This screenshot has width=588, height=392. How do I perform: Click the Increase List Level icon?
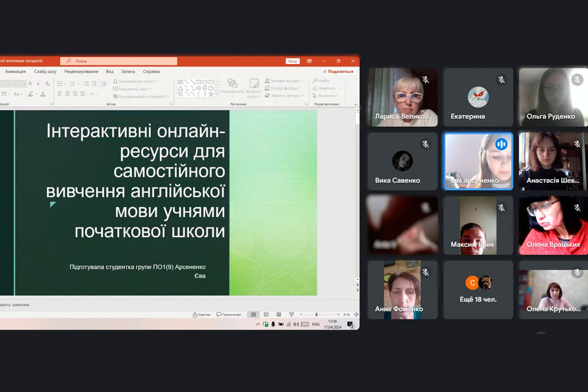coord(94,83)
